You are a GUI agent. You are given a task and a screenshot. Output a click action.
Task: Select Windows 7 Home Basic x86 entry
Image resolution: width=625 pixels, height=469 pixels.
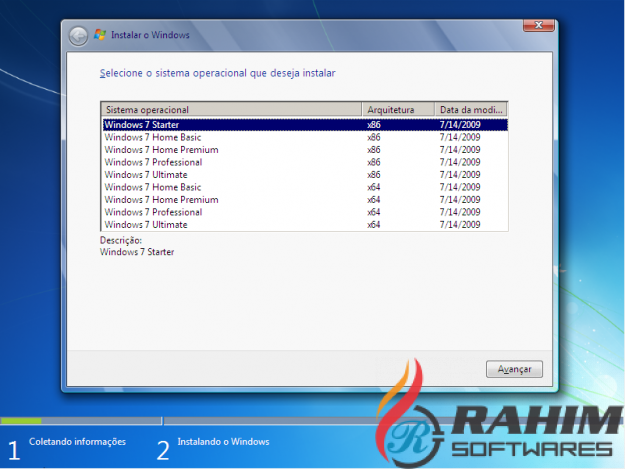pyautogui.click(x=305, y=137)
